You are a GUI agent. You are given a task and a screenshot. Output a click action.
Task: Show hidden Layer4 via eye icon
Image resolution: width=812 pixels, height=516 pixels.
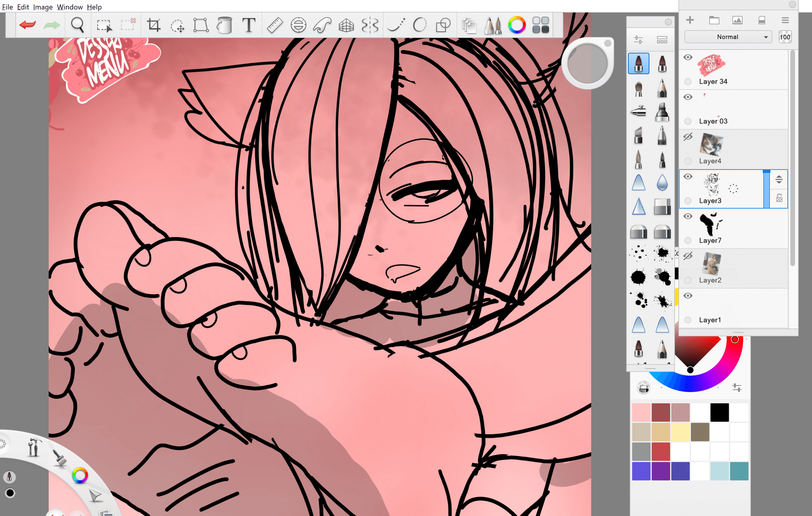click(x=688, y=137)
